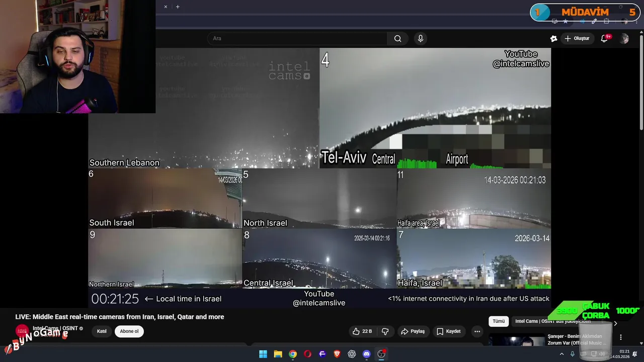The height and width of the screenshot is (362, 644).
Task: Open the Intel Cams | OSINT channel name
Action: pos(55,328)
